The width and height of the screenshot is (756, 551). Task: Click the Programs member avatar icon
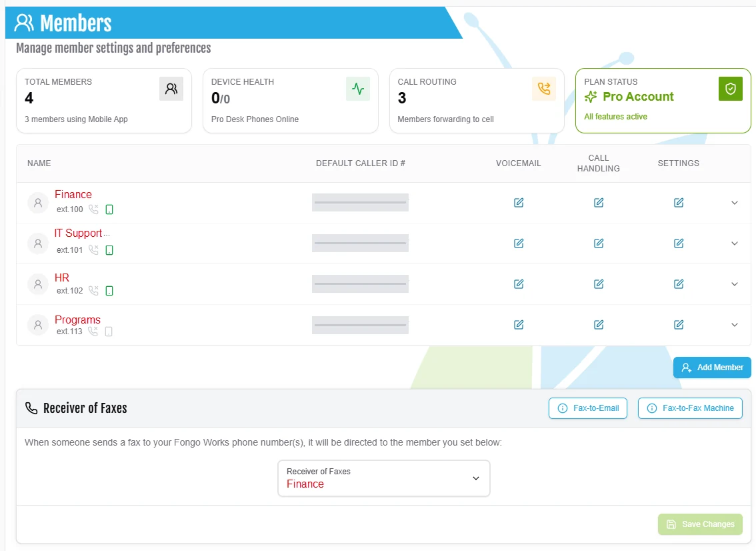[x=38, y=325]
